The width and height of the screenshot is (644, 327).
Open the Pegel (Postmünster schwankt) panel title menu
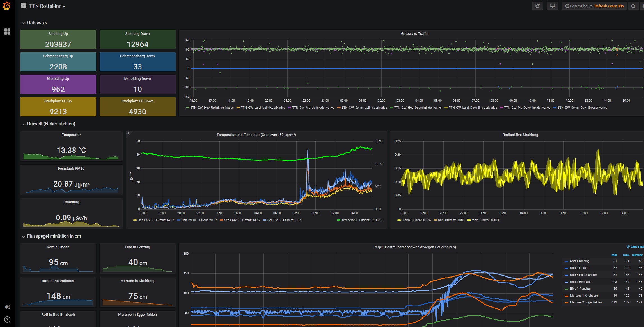point(414,247)
